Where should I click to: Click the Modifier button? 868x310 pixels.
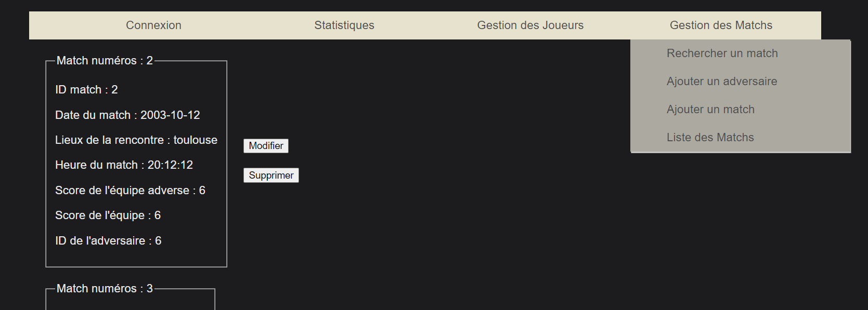click(266, 146)
